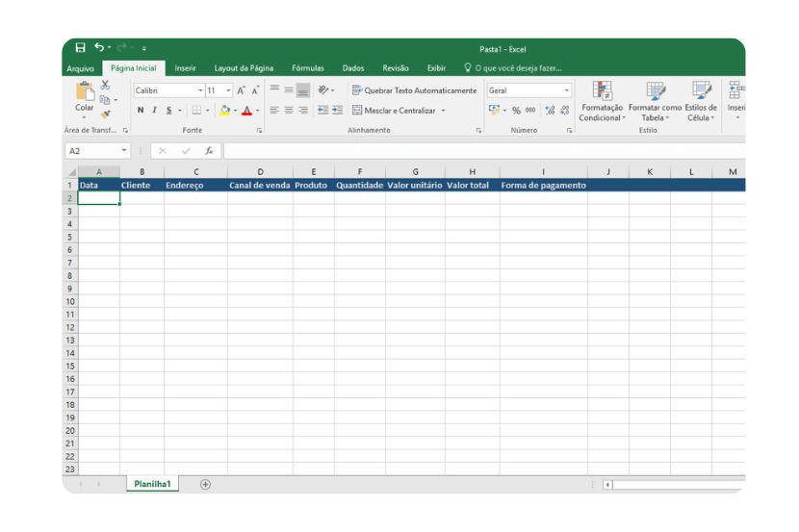Select column D header

(x=260, y=172)
